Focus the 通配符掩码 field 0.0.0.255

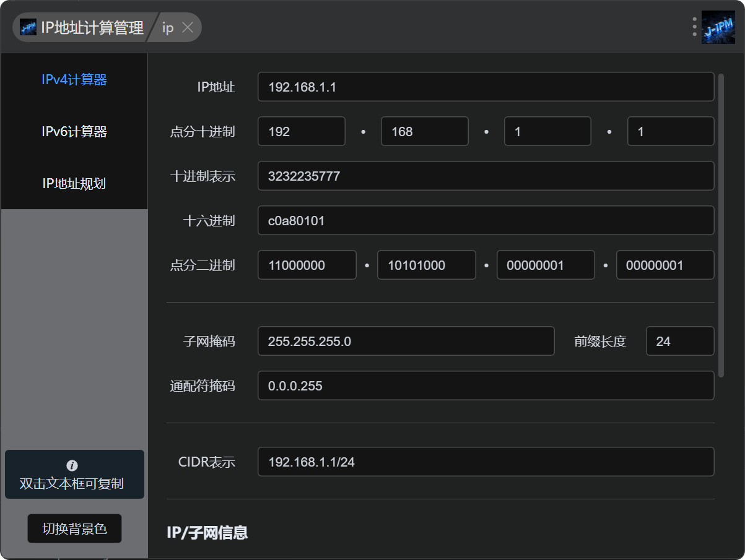click(486, 386)
